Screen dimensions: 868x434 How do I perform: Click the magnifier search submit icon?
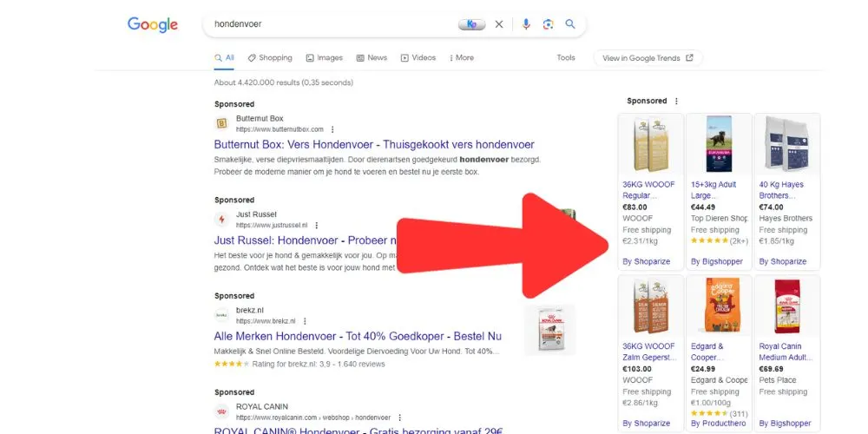pyautogui.click(x=570, y=24)
